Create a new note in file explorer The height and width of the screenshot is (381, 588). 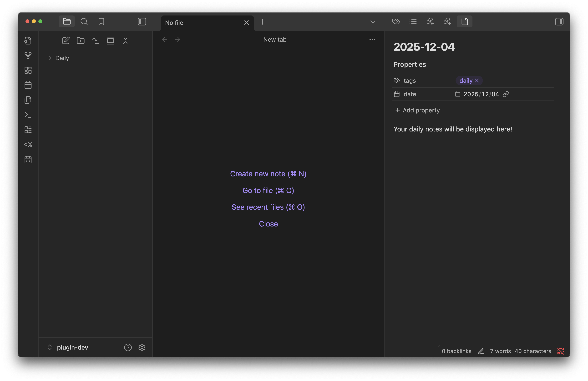coord(66,40)
